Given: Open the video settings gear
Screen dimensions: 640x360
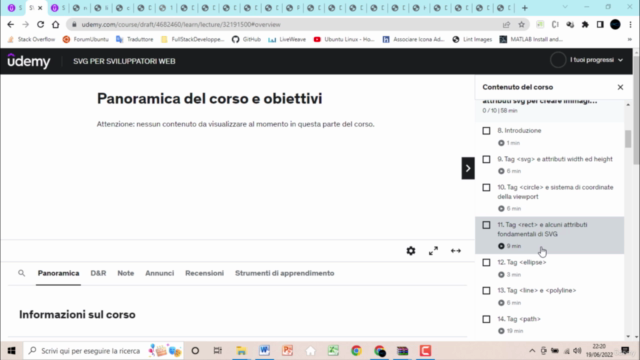Looking at the screenshot, I should point(411,251).
